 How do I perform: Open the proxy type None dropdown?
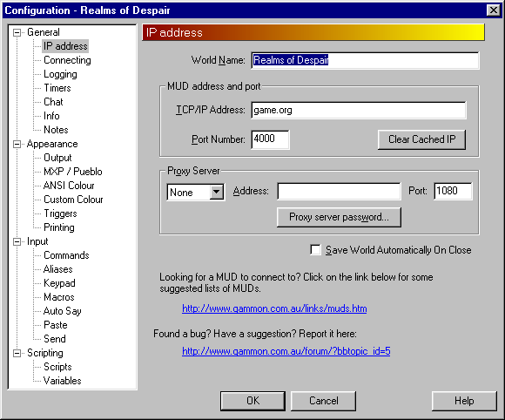point(217,192)
